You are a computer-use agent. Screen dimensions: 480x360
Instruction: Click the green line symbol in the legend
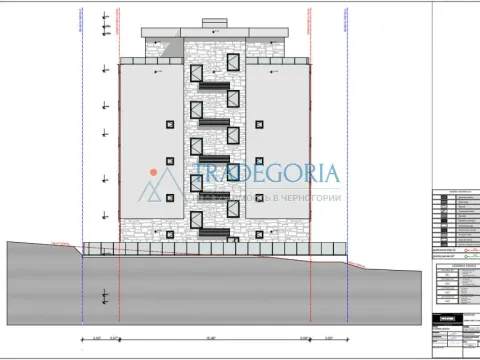point(472,256)
